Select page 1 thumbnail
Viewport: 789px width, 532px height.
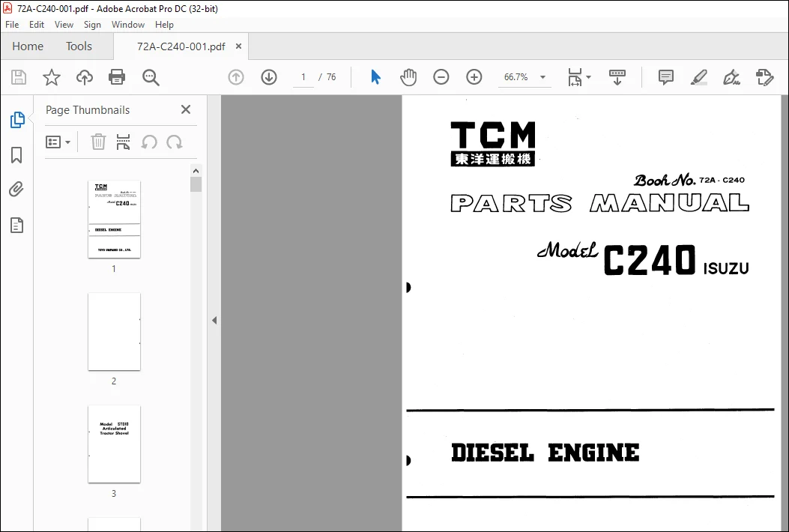pos(114,220)
